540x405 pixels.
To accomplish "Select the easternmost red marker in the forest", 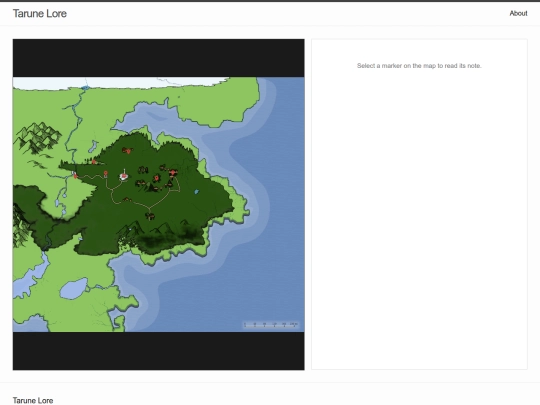I will [173, 172].
